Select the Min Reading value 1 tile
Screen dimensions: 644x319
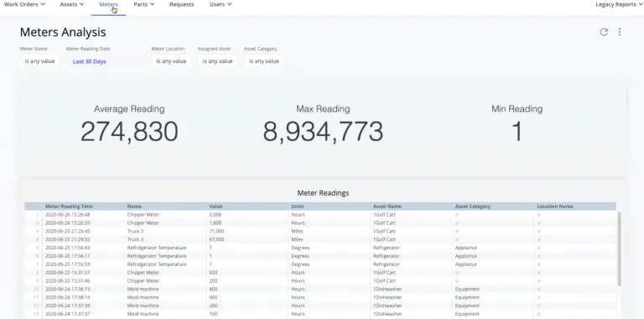517,124
